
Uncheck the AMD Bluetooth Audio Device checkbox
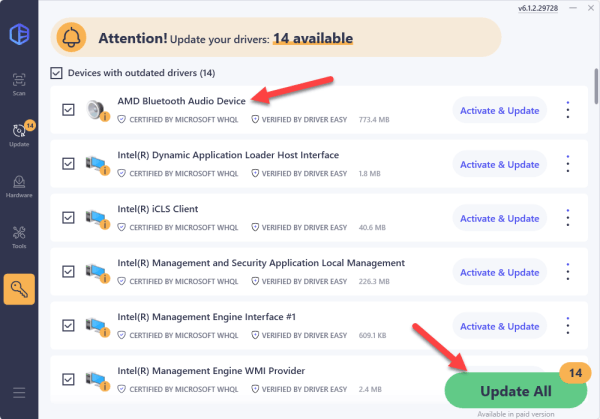tap(68, 109)
